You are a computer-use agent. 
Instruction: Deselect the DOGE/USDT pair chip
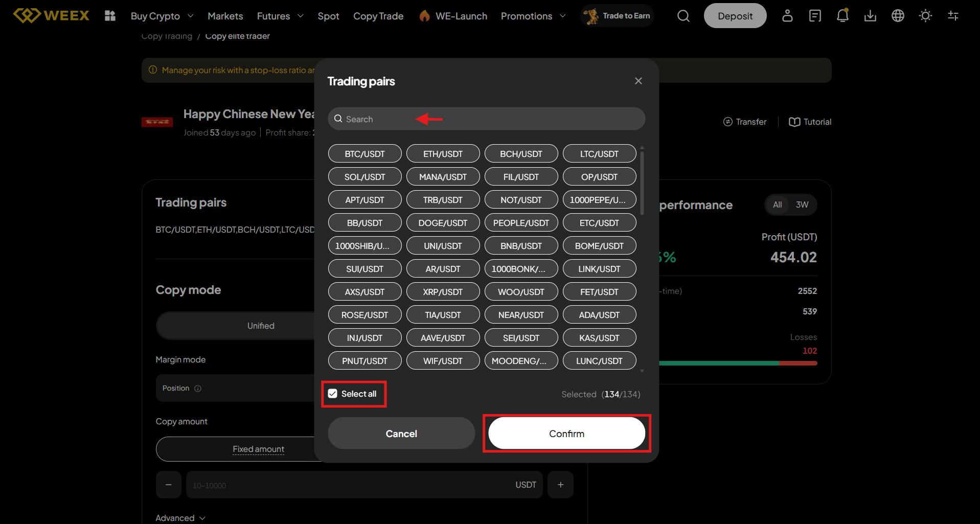point(443,223)
